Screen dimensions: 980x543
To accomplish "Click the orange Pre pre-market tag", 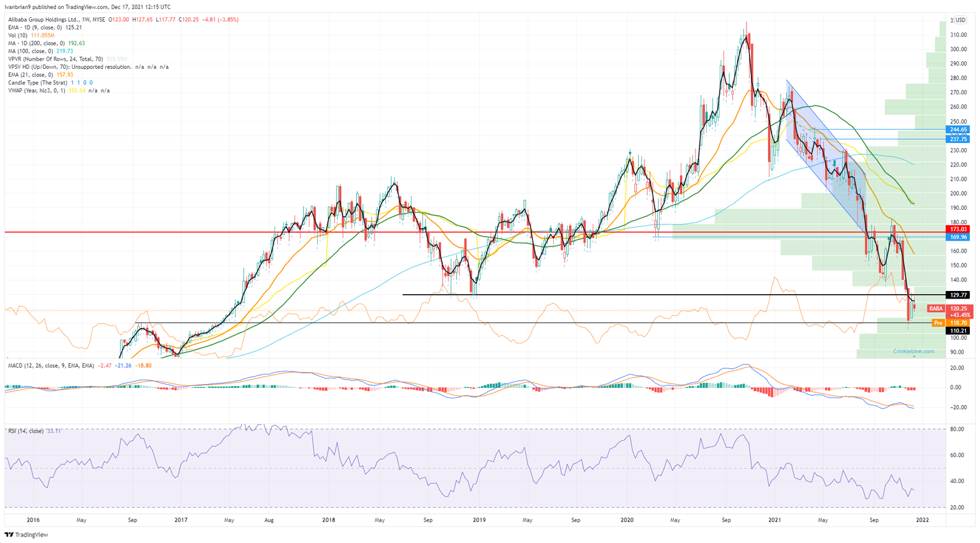I will 938,323.
